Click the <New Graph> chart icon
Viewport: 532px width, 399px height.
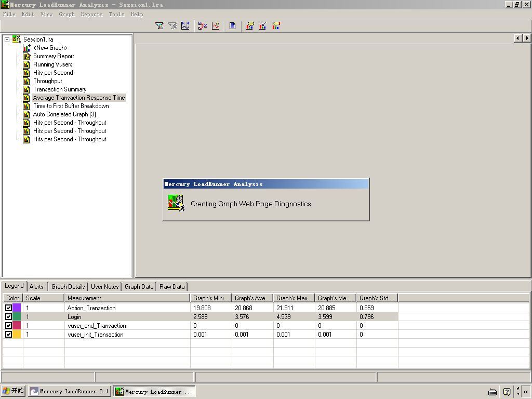[x=26, y=48]
